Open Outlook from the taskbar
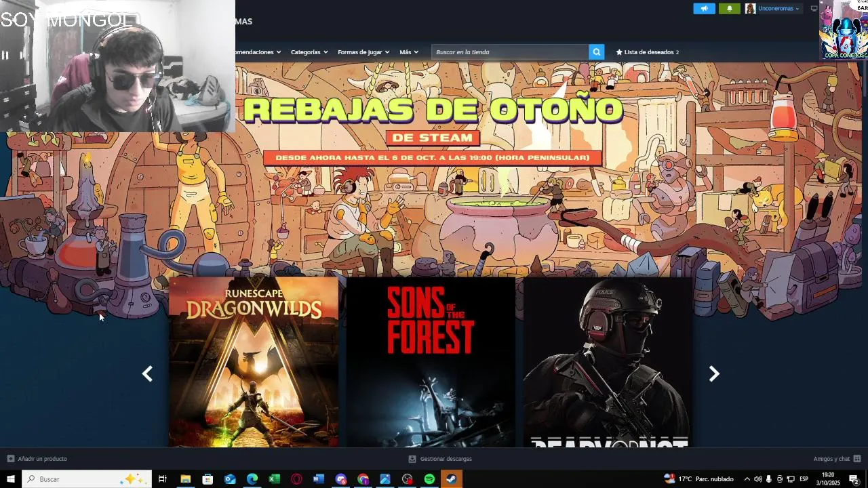Viewport: 868px width, 488px height. pos(230,479)
